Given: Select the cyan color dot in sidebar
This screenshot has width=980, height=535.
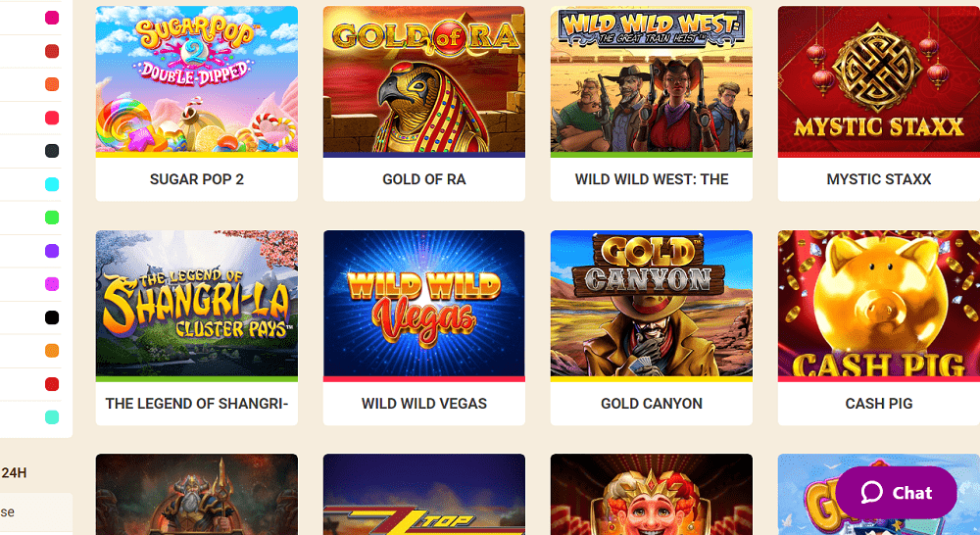Looking at the screenshot, I should 52,184.
